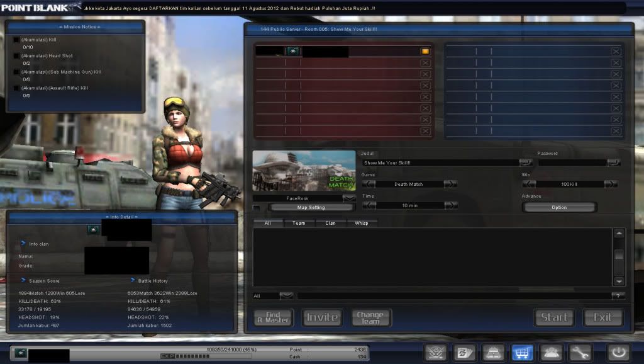Screen dimensions: 644x364
Task: Click the orange room master icon in first red slot
Action: [425, 52]
